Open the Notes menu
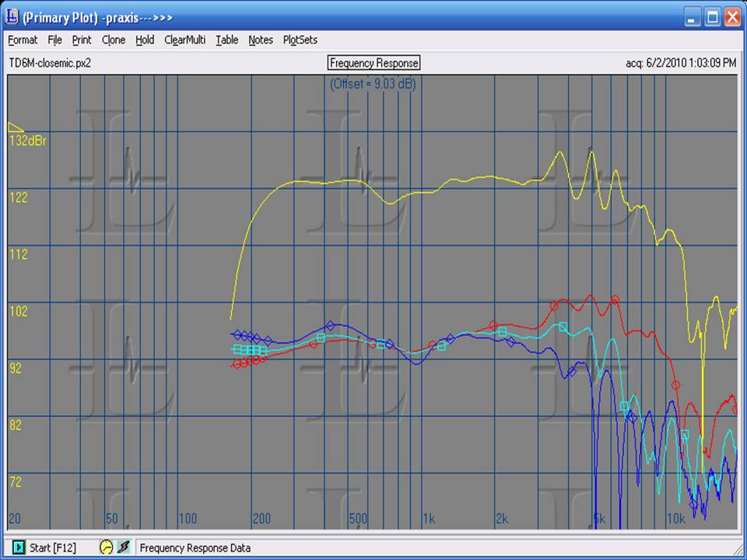 [x=261, y=40]
